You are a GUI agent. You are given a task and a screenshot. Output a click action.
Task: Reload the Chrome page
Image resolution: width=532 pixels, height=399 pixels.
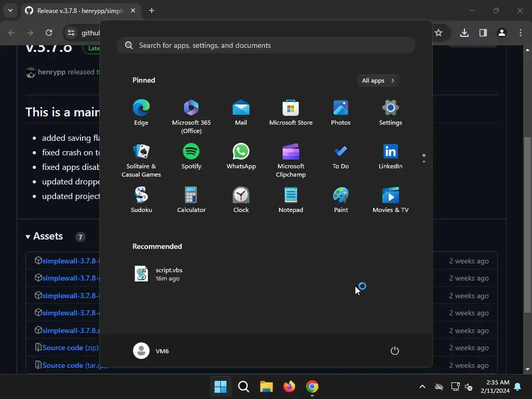49,33
